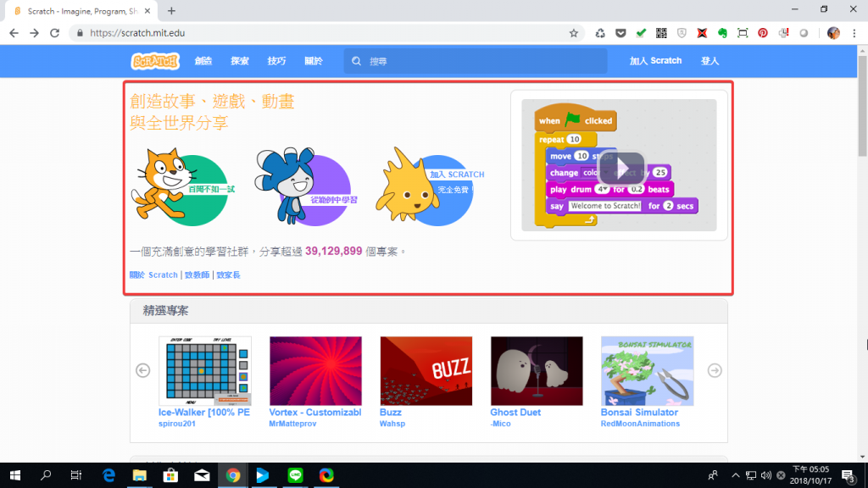Play the intro video with blocks
This screenshot has height=488, width=868.
tap(620, 168)
